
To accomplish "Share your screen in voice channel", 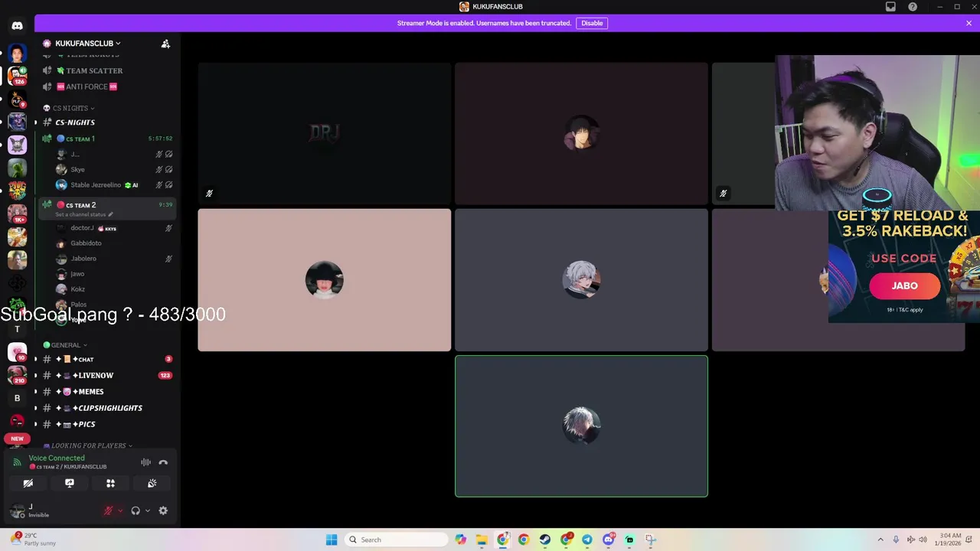I will (69, 483).
